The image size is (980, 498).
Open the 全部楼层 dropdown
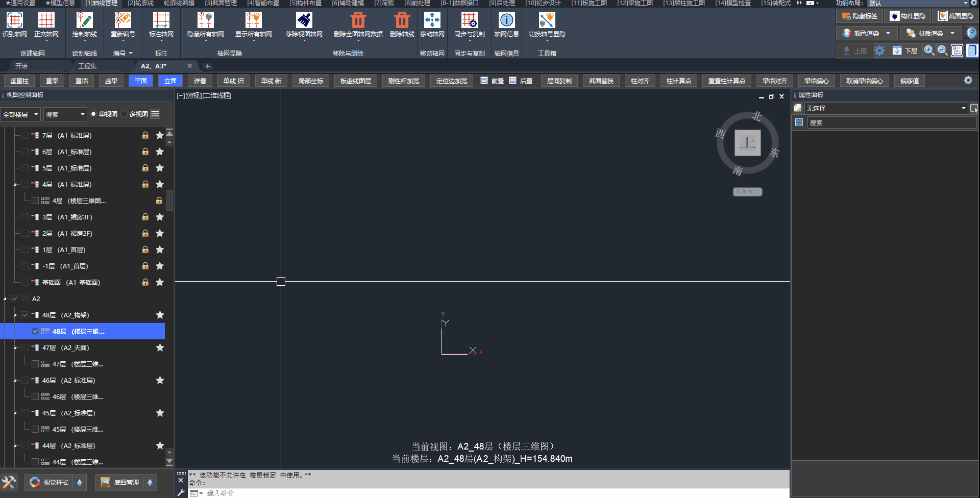coord(20,114)
